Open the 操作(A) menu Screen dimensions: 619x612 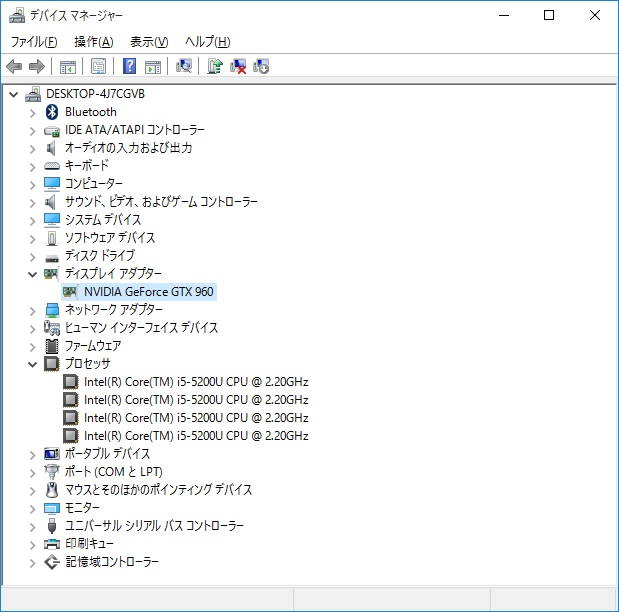coord(93,41)
